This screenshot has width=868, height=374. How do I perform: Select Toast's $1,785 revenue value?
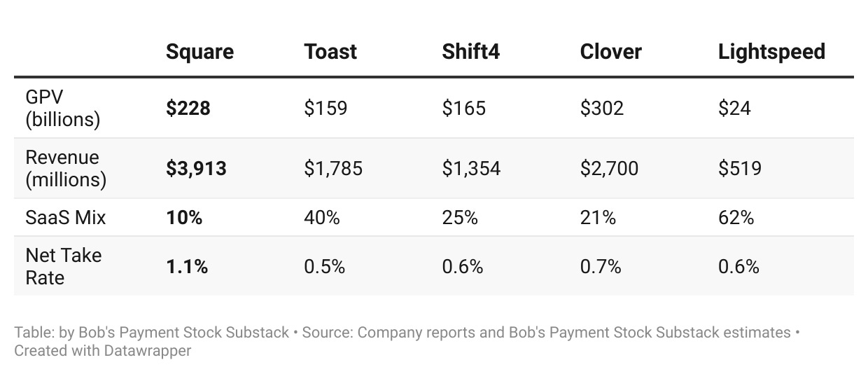pos(333,169)
